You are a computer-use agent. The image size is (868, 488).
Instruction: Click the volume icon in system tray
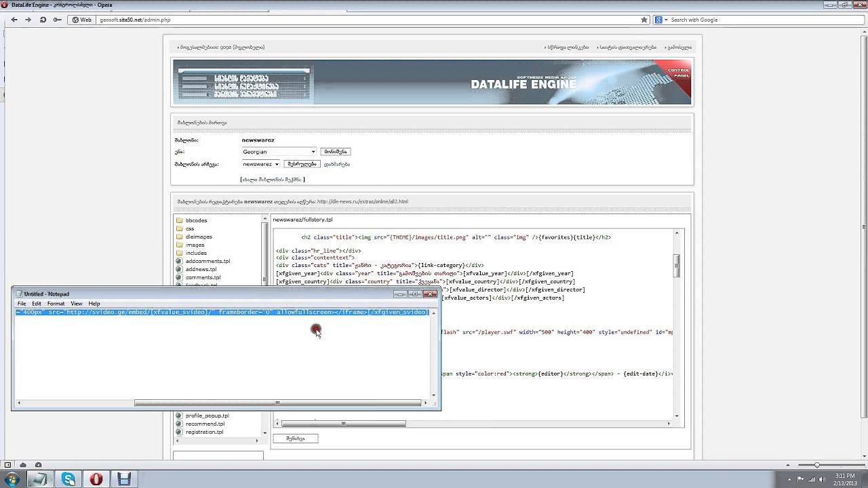click(x=823, y=479)
